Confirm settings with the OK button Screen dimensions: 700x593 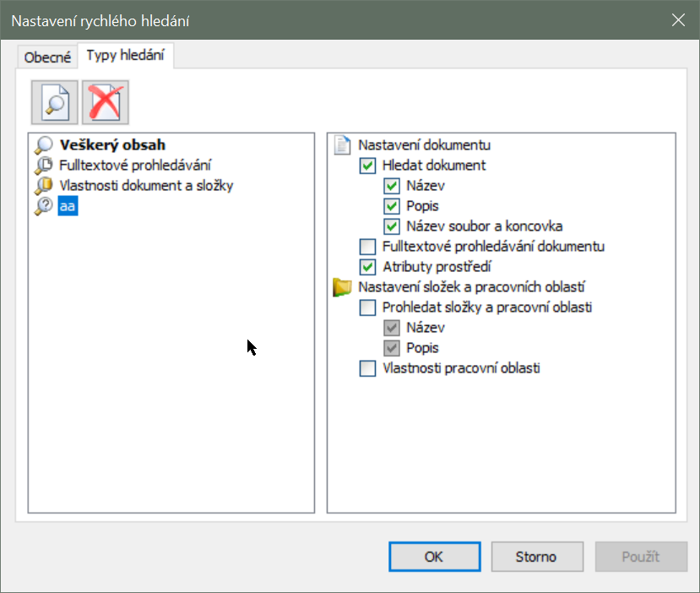pyautogui.click(x=434, y=557)
